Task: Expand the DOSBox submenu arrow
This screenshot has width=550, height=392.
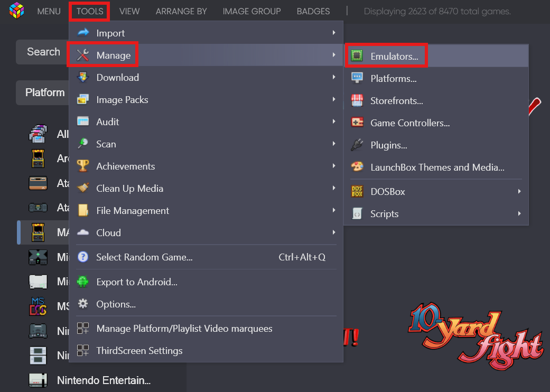Action: tap(519, 191)
